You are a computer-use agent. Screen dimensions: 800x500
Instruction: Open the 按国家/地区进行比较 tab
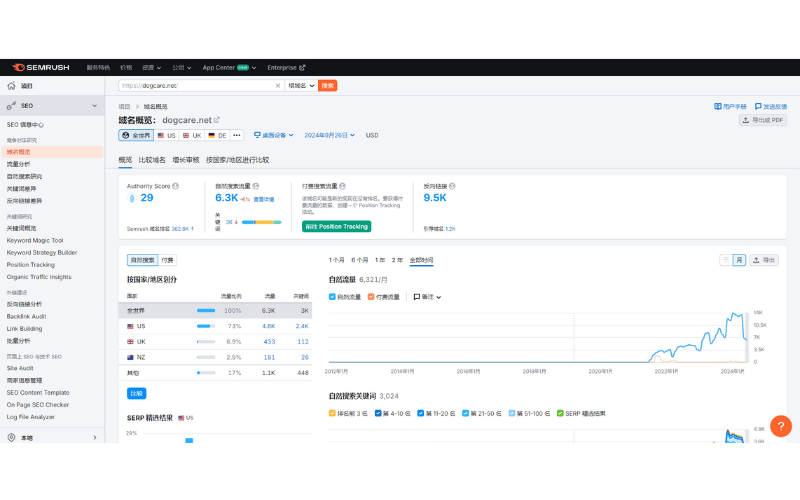coord(237,160)
